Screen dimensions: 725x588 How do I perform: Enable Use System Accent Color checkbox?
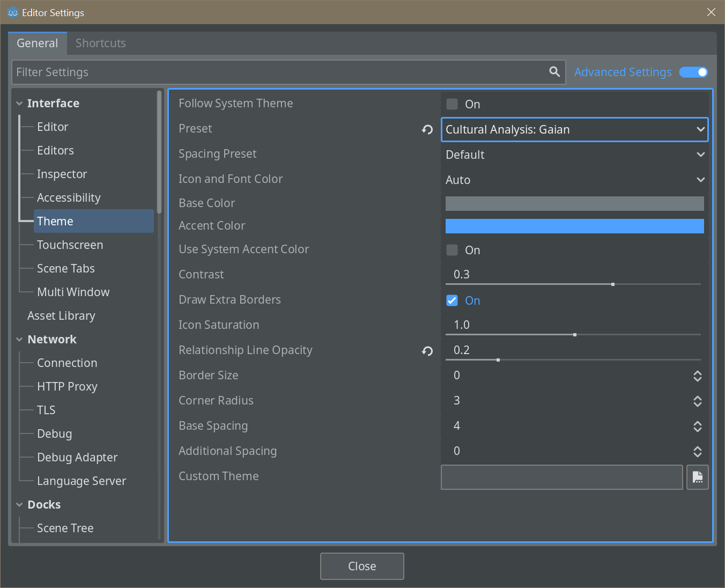pos(452,250)
